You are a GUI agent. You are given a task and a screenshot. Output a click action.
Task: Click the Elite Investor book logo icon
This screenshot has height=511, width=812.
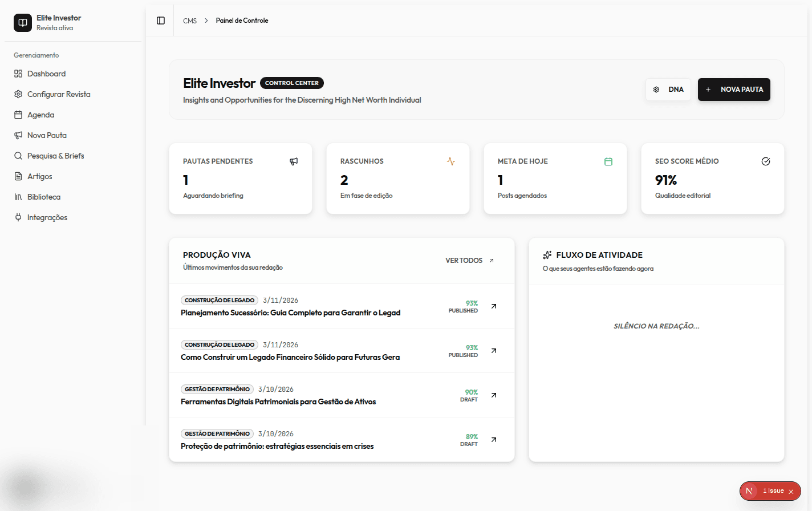[23, 23]
